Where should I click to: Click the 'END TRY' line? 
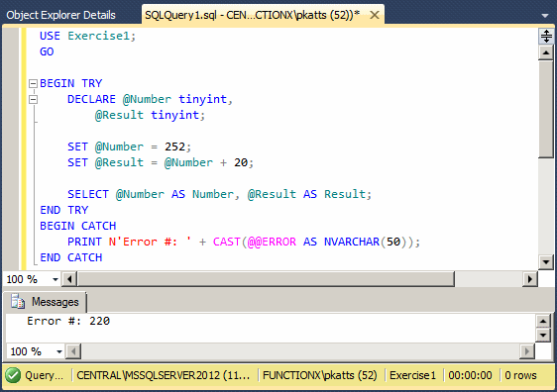[x=64, y=210]
